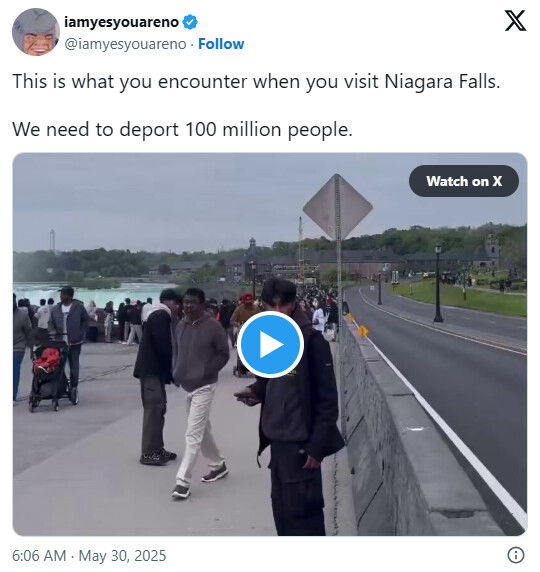Screen dimensions: 540x572
Task: Open the @iamyesyouareno handle link
Action: click(125, 44)
